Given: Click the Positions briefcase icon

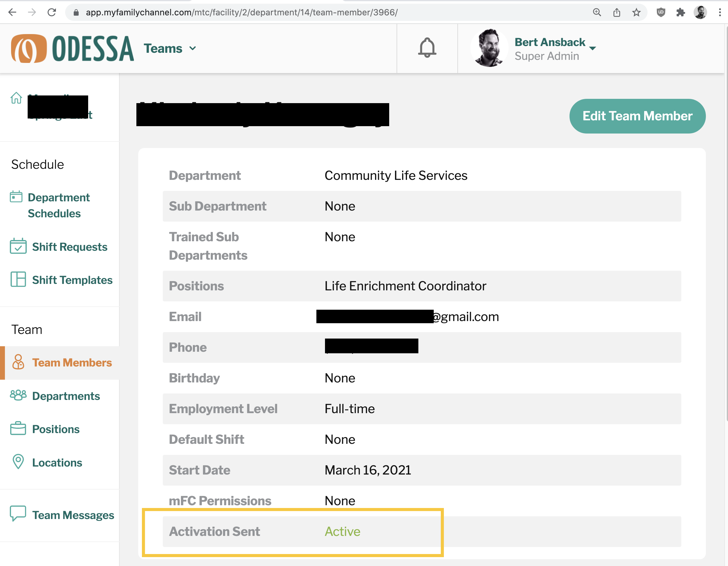Looking at the screenshot, I should click(18, 428).
